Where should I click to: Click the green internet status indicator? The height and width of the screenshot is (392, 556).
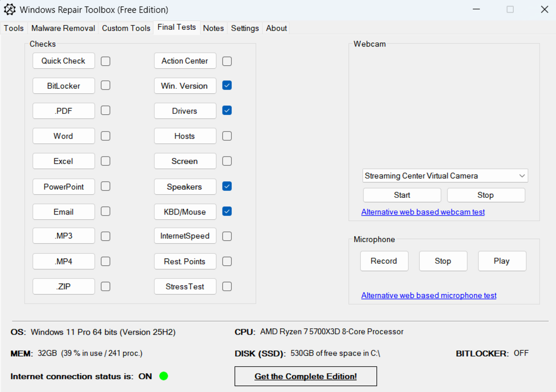[164, 376]
